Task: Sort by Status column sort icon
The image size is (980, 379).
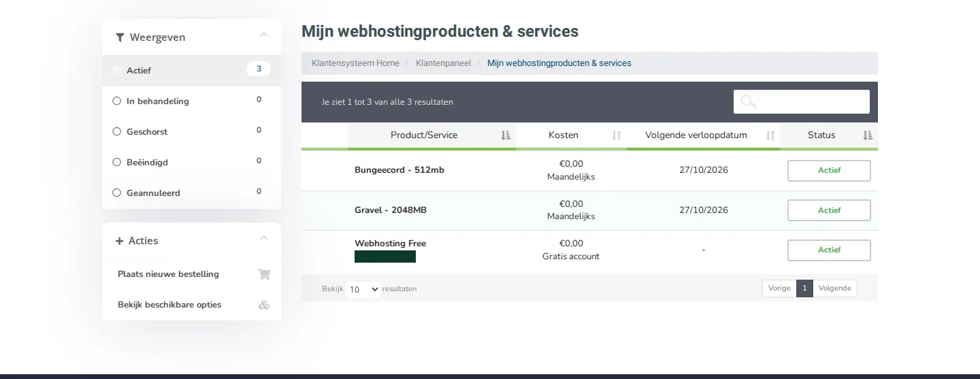Action: pos(868,135)
